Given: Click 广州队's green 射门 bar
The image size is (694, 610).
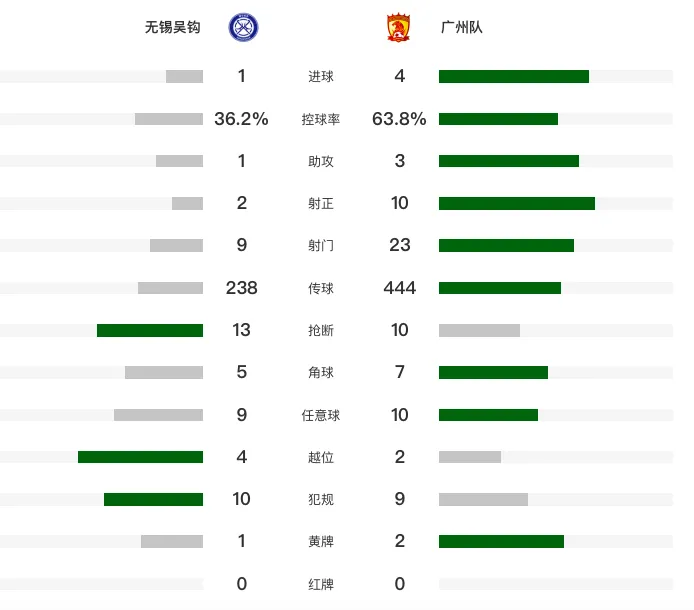Looking at the screenshot, I should (x=506, y=245).
